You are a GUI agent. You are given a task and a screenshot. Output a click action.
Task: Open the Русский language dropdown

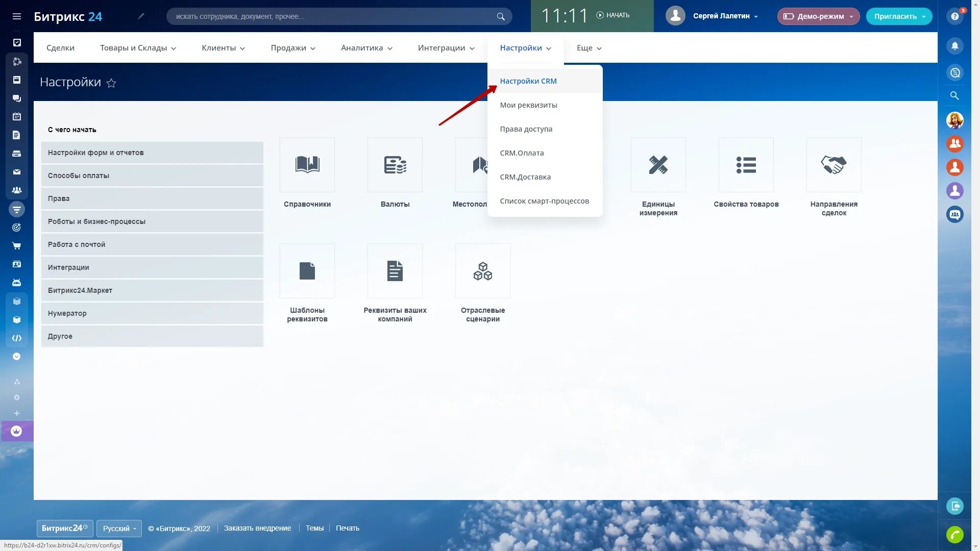pyautogui.click(x=119, y=528)
